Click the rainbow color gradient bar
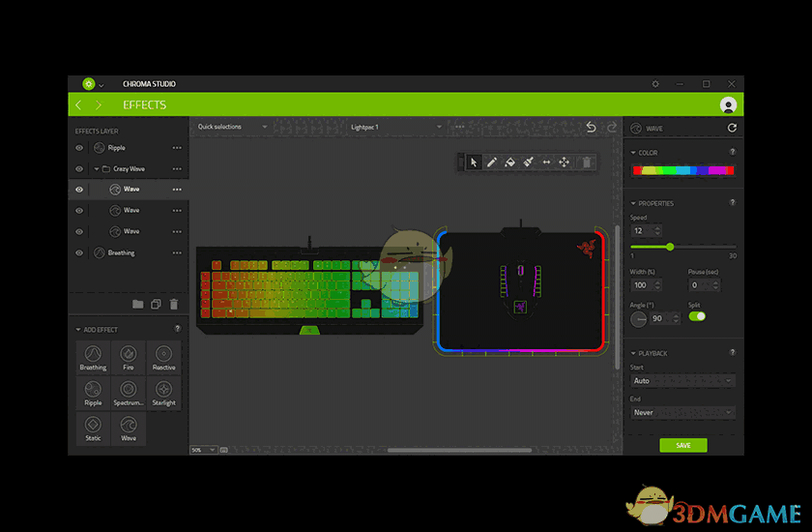The height and width of the screenshot is (532, 812). 682,170
